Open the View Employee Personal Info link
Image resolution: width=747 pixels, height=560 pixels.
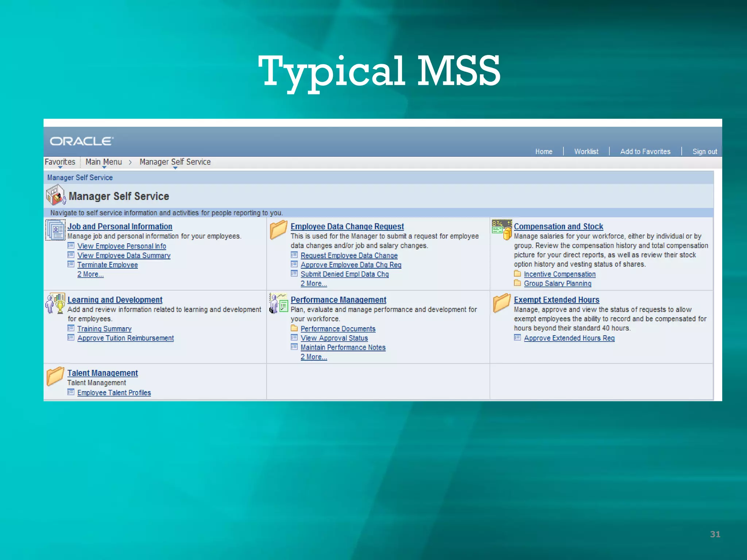tap(122, 246)
